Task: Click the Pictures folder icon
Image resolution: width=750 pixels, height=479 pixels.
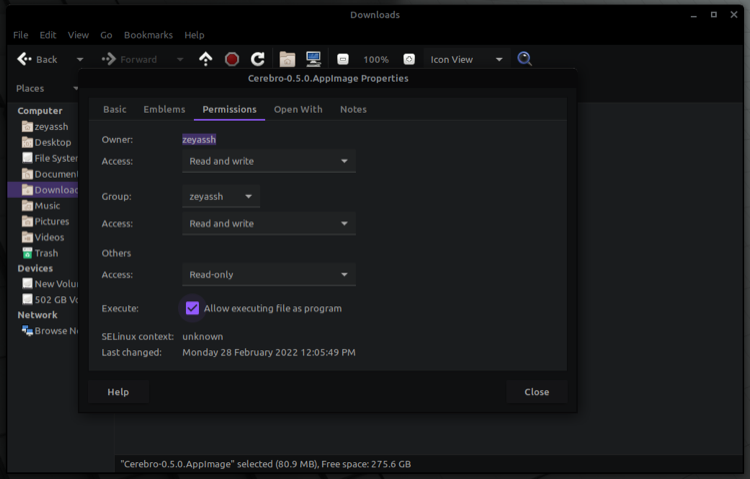Action: click(x=27, y=221)
